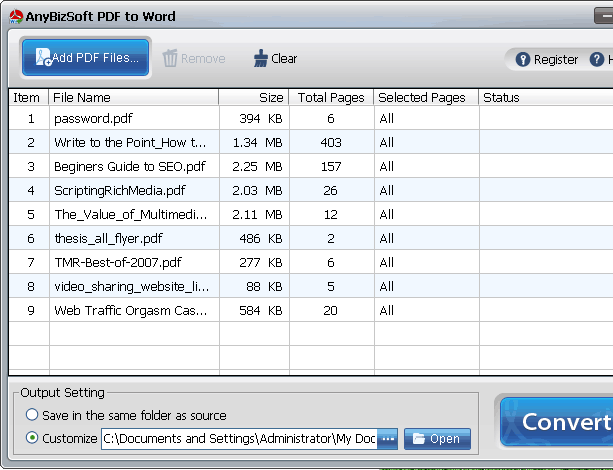Click size value 486 KB
The image size is (613, 470).
[261, 239]
